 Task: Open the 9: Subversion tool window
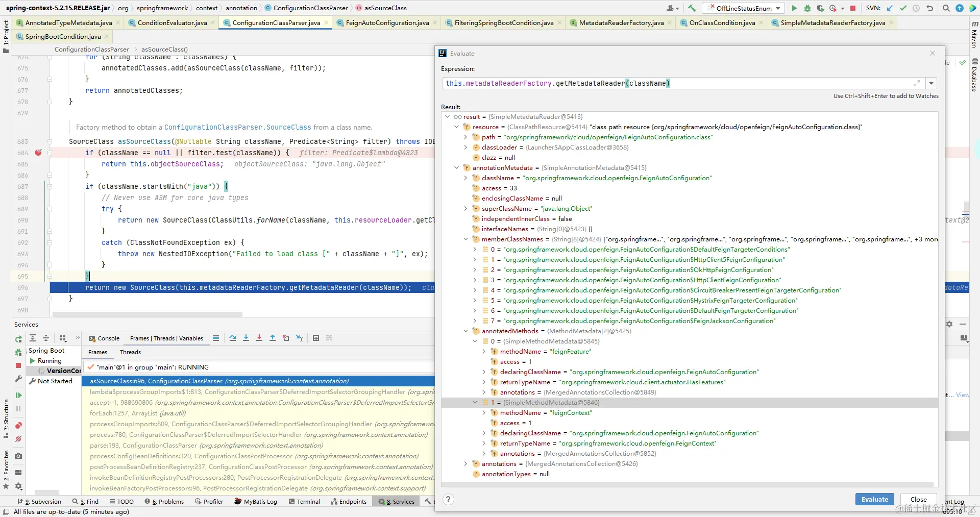tap(39, 502)
